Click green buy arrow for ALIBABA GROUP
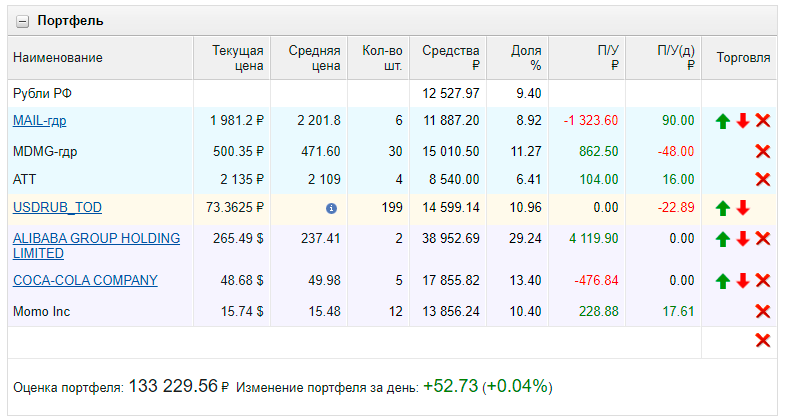Screen dimensions: 786x420 (x=722, y=239)
